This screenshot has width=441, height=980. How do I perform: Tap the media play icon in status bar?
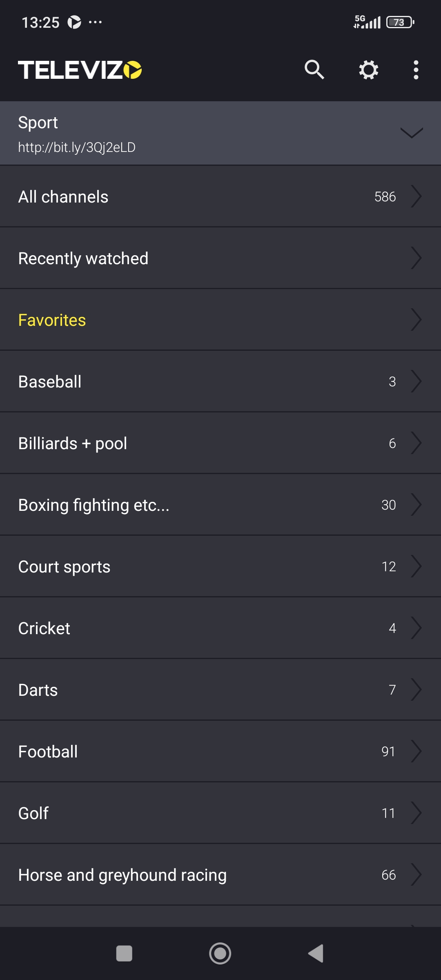pos(74,22)
